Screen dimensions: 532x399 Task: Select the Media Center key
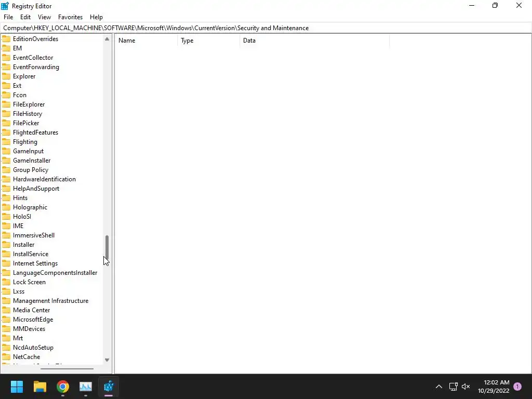tap(31, 310)
